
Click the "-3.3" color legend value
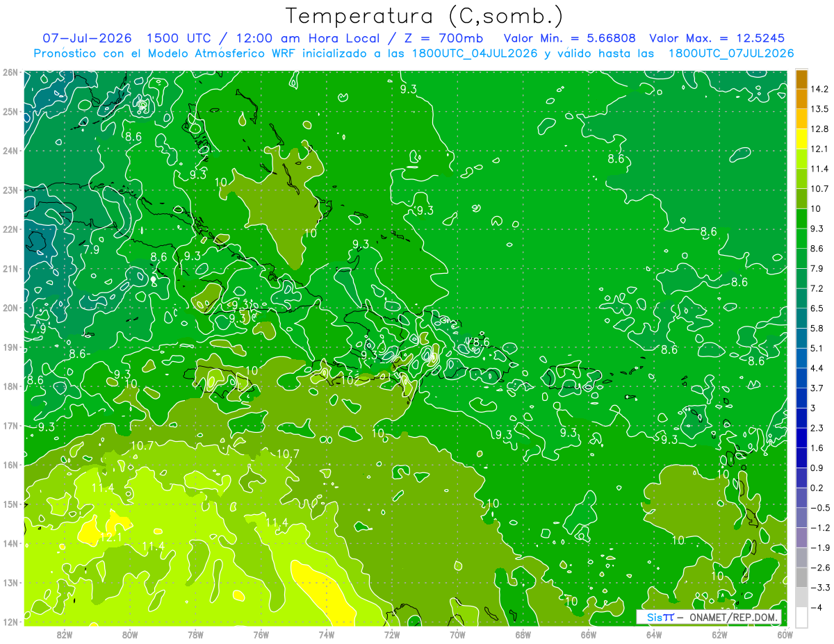(820, 588)
